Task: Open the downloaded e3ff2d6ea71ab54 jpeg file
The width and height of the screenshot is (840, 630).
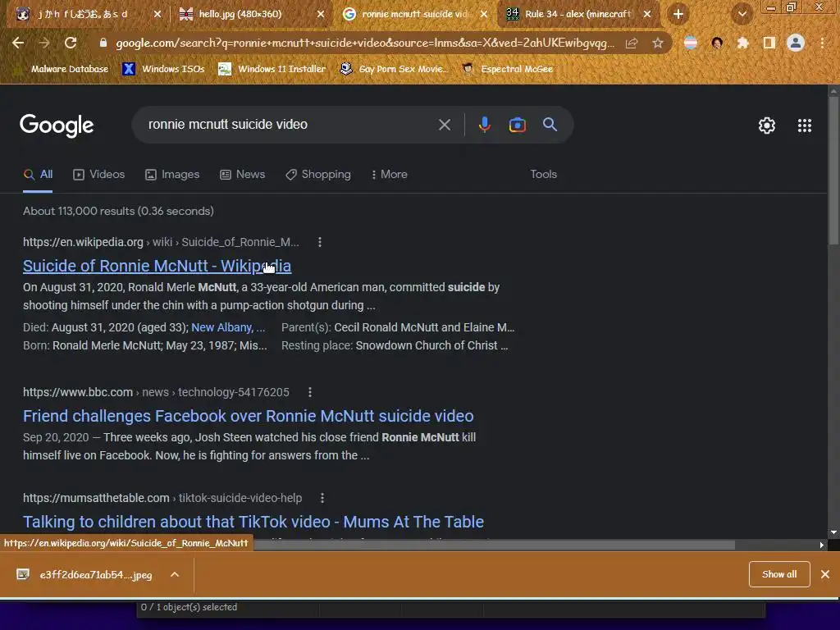Action: click(87, 575)
